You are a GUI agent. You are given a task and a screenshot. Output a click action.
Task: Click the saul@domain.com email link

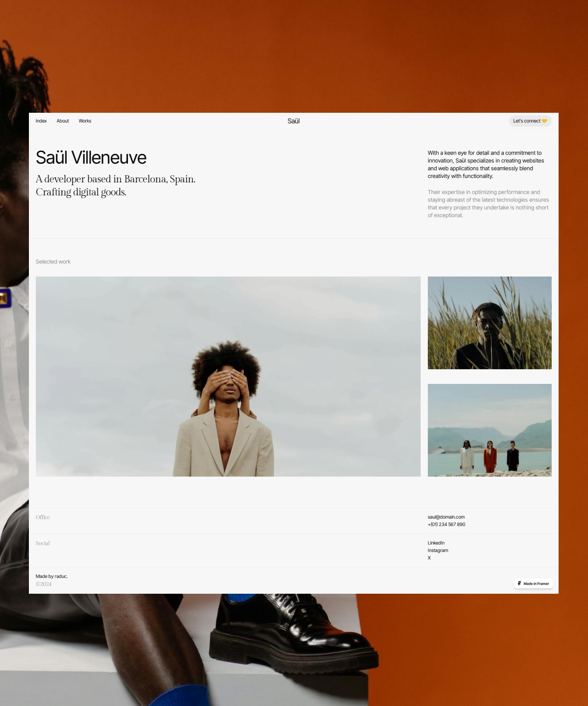[446, 517]
